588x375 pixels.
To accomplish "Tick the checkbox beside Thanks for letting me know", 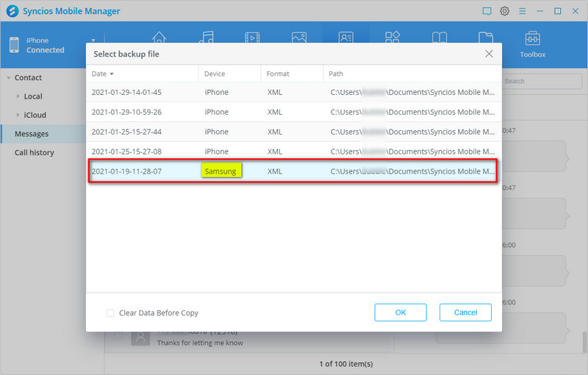I will coord(118,335).
